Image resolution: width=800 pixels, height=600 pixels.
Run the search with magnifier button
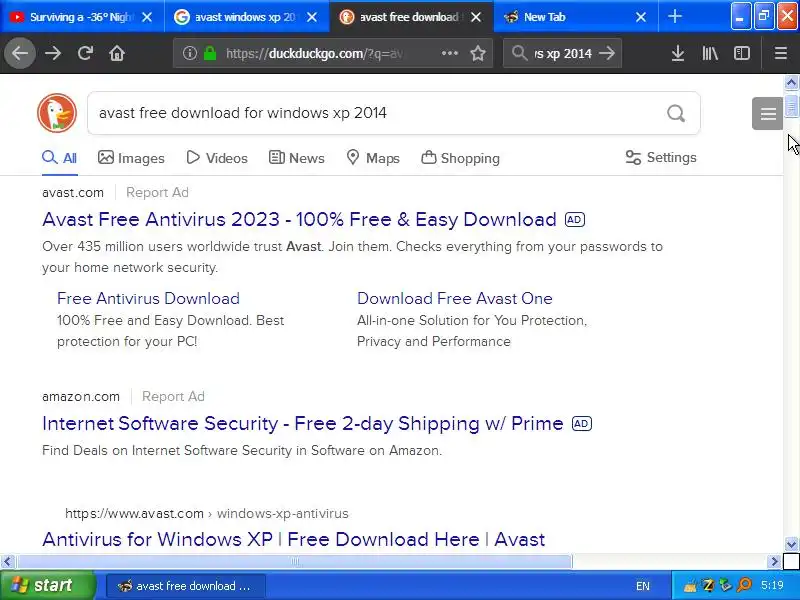pyautogui.click(x=676, y=113)
